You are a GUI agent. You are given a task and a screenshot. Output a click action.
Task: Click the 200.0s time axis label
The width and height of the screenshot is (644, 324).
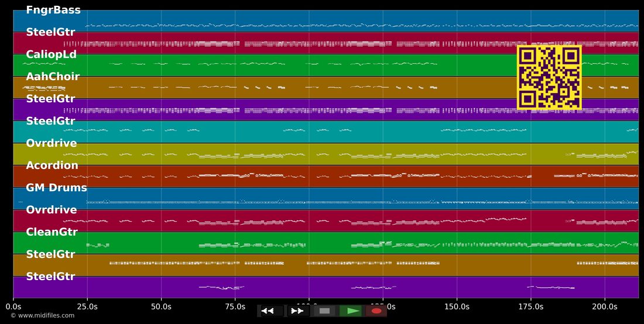[x=605, y=306]
